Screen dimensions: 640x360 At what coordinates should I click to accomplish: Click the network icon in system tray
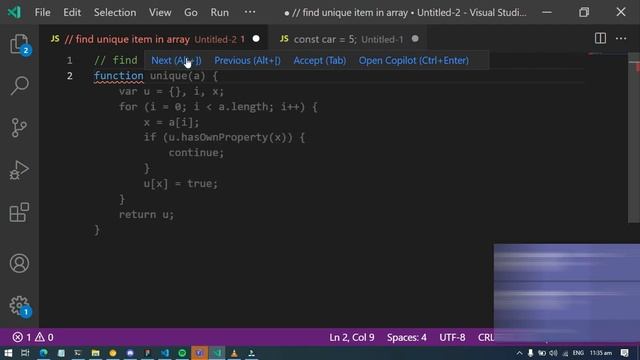565,353
